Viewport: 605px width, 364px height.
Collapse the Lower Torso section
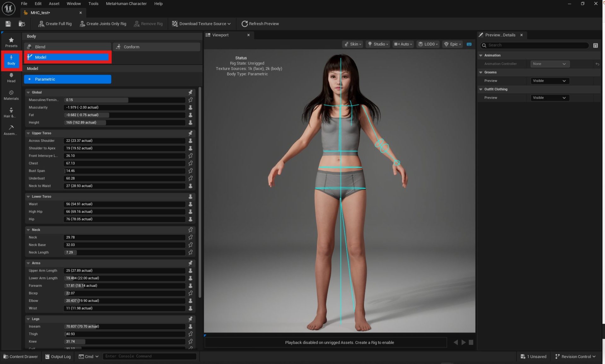point(29,196)
